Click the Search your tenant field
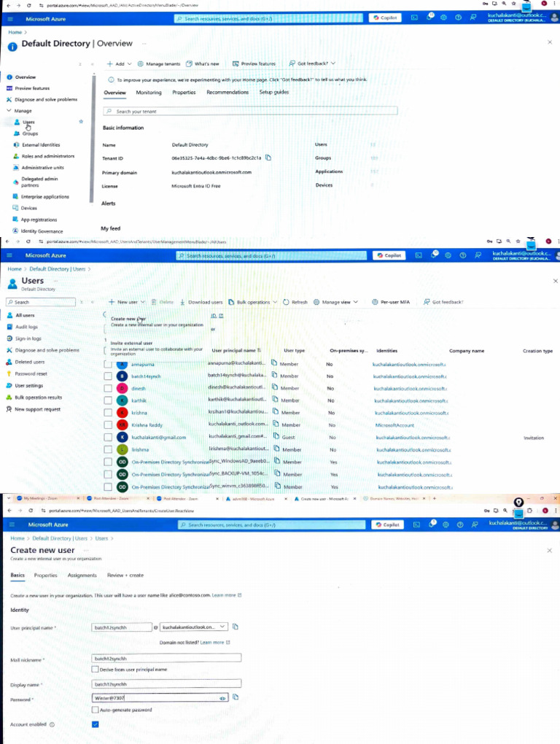The image size is (560, 744). coord(250,111)
